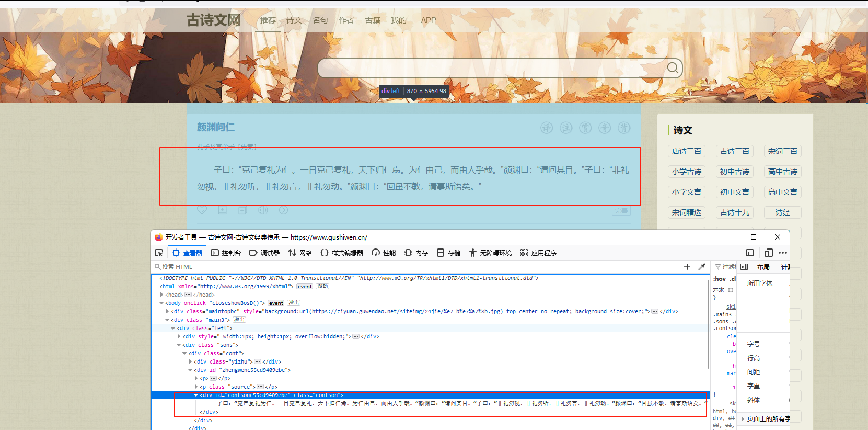868x430 pixels.
Task: Toggle the :hov pseudo-class panel
Action: (x=720, y=279)
